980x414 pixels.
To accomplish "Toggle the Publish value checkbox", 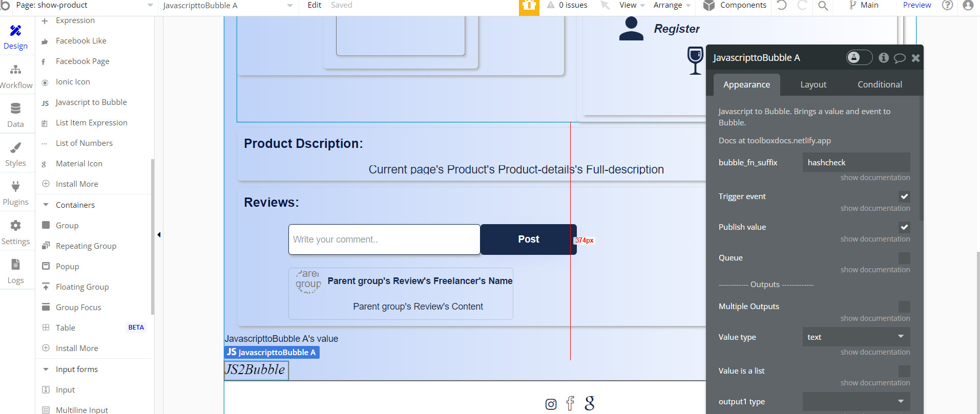I will (x=904, y=227).
